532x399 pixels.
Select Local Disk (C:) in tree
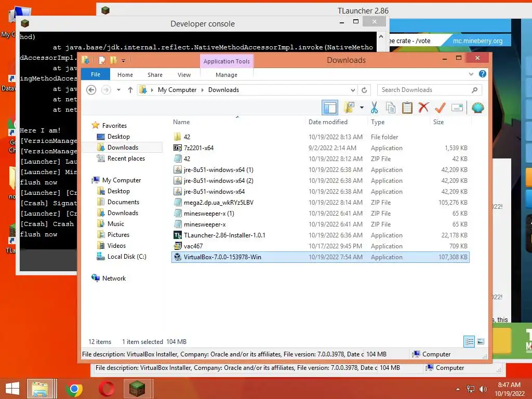127,257
